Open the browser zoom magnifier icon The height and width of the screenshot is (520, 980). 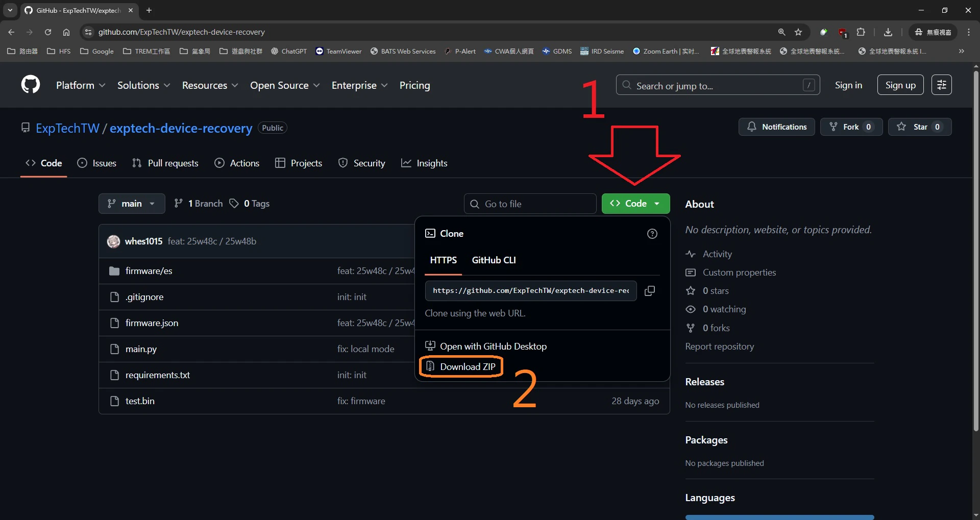(781, 32)
